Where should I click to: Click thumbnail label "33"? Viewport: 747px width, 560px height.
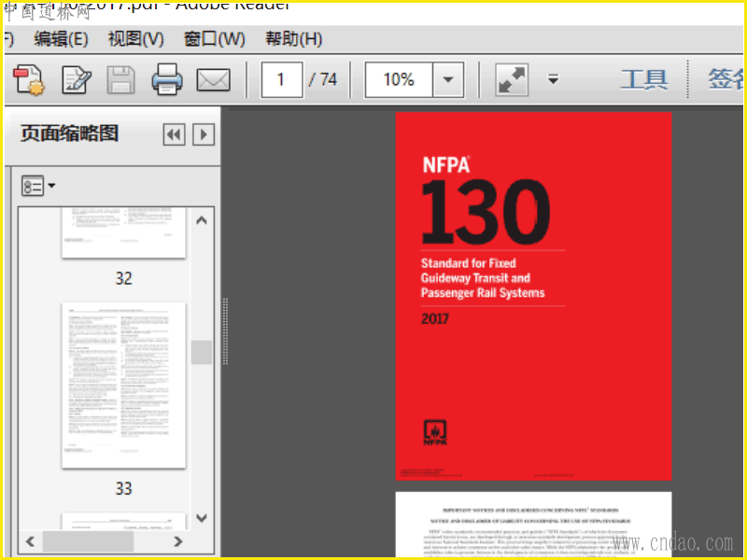(124, 488)
